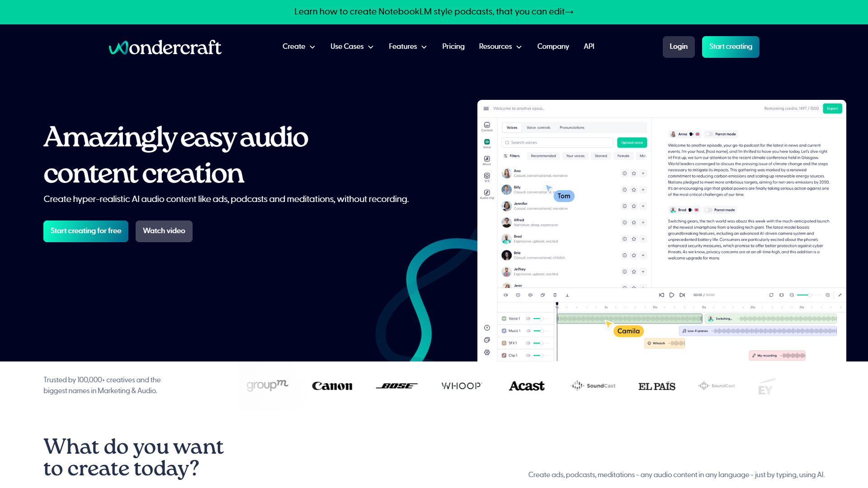Expand the Resources dropdown
The width and height of the screenshot is (868, 488).
500,47
